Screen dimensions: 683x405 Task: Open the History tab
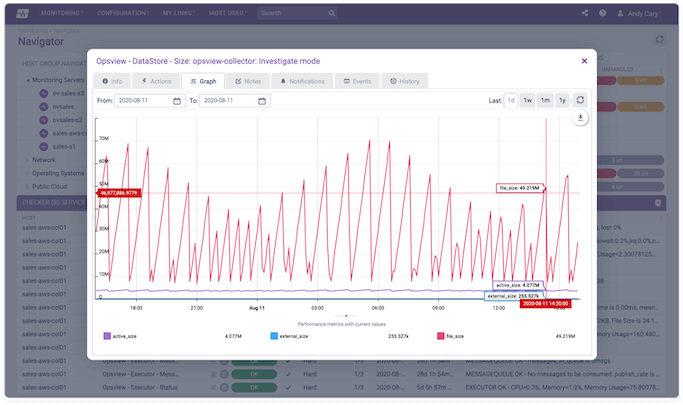406,80
